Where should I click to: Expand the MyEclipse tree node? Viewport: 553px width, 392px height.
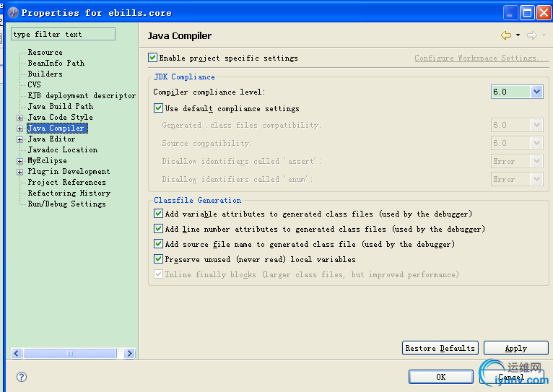(20, 161)
